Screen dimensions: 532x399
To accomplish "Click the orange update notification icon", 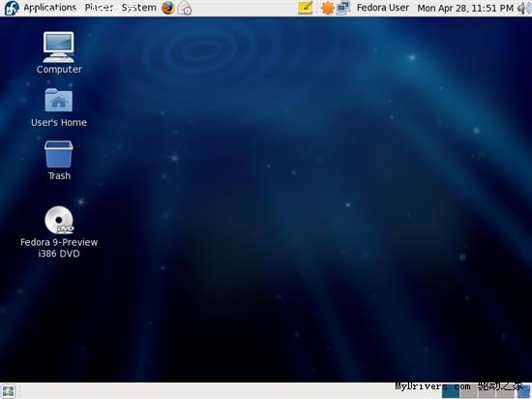I will [327, 8].
